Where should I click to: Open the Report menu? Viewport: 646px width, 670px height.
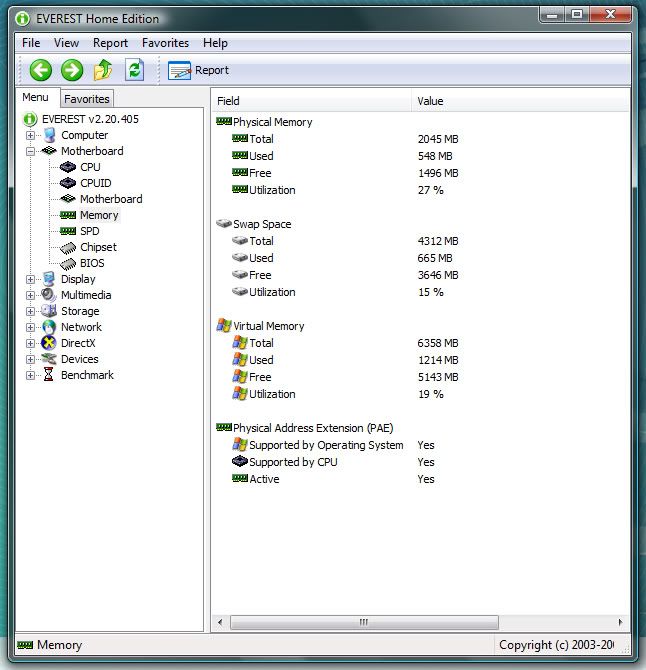110,43
